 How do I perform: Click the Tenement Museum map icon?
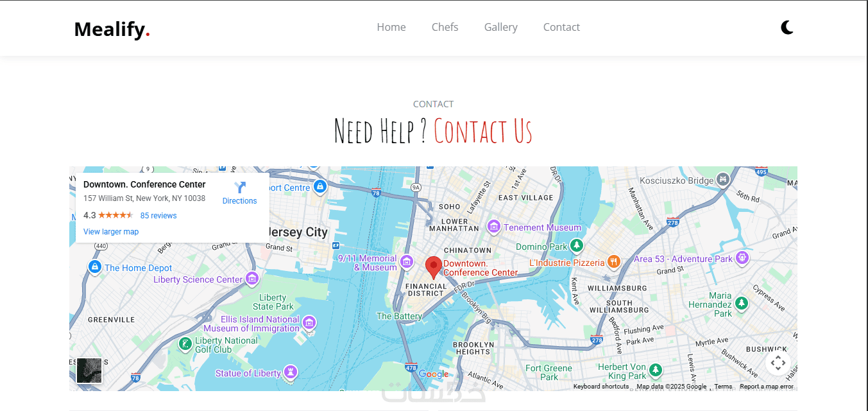click(493, 227)
